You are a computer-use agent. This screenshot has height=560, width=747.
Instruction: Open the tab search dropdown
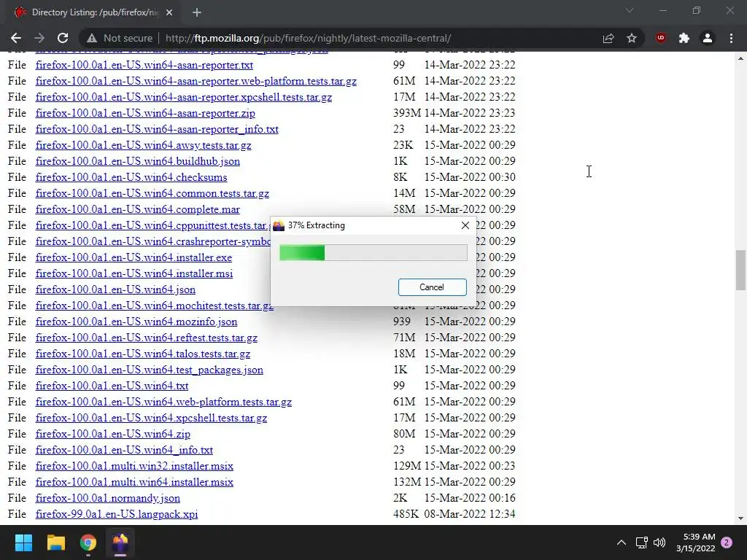[630, 10]
